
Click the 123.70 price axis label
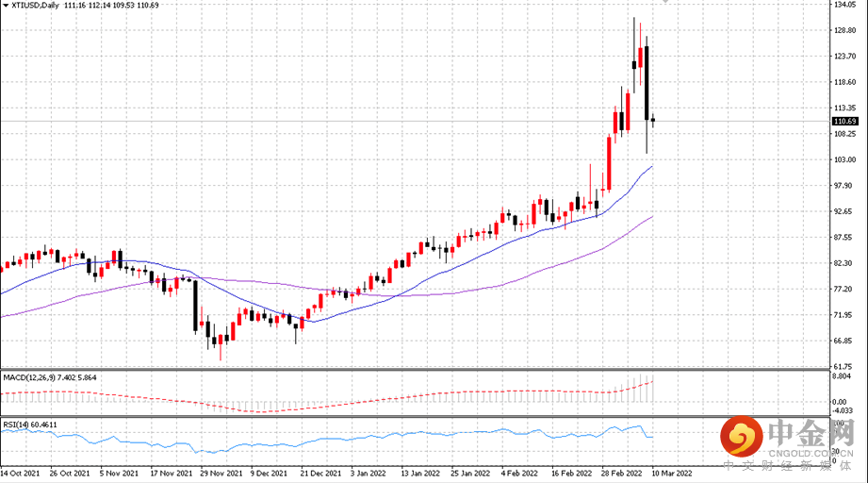[x=844, y=56]
